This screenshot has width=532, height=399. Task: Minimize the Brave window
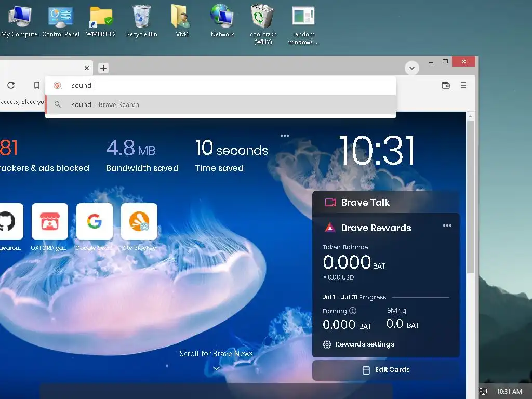pos(431,62)
